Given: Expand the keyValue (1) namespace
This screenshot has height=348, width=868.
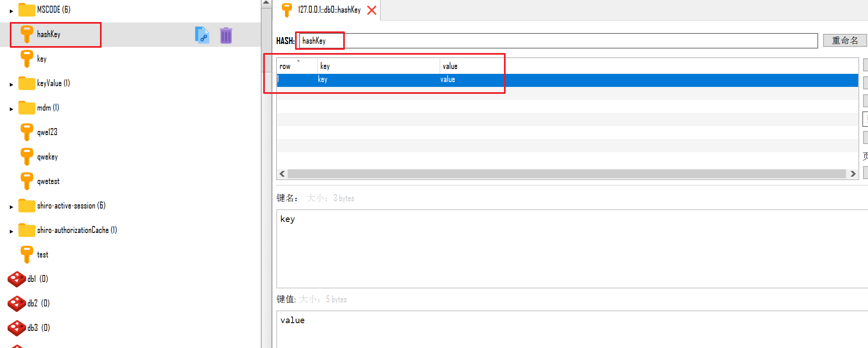Looking at the screenshot, I should point(11,84).
